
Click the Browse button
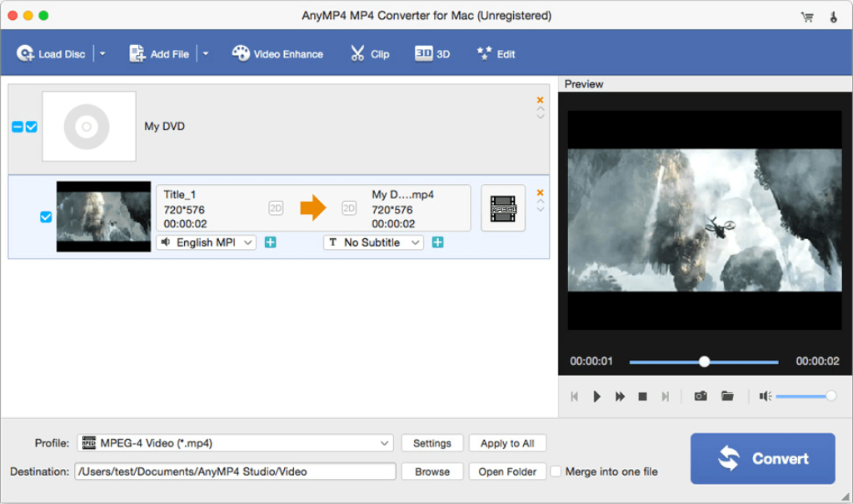(432, 472)
